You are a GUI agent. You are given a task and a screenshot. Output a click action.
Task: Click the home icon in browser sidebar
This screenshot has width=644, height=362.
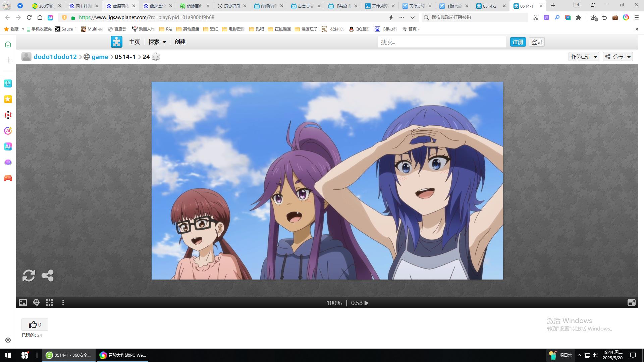pos(8,44)
